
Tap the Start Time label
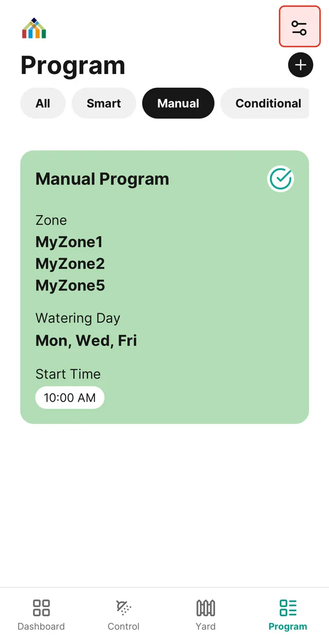[68, 374]
